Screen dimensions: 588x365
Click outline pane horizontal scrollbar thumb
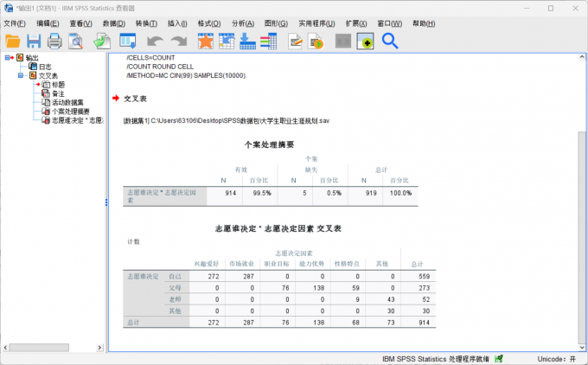pos(40,348)
